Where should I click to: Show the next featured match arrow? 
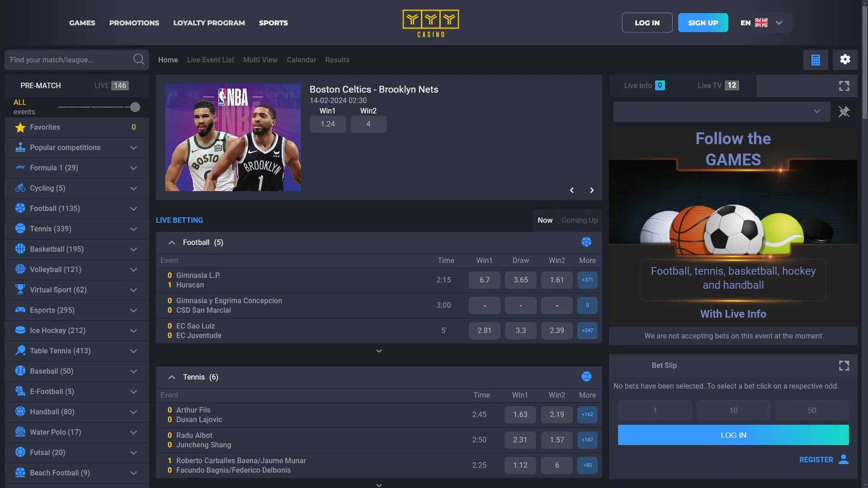click(592, 190)
